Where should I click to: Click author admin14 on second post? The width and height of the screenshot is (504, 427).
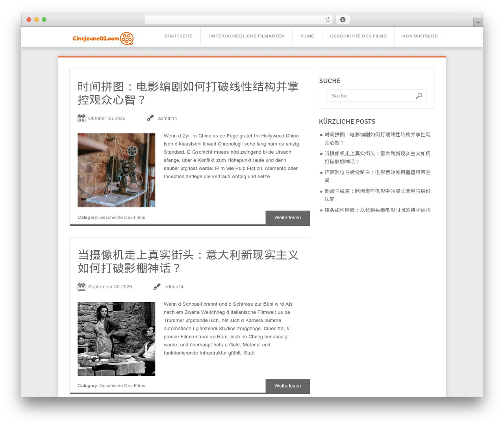[x=174, y=287]
